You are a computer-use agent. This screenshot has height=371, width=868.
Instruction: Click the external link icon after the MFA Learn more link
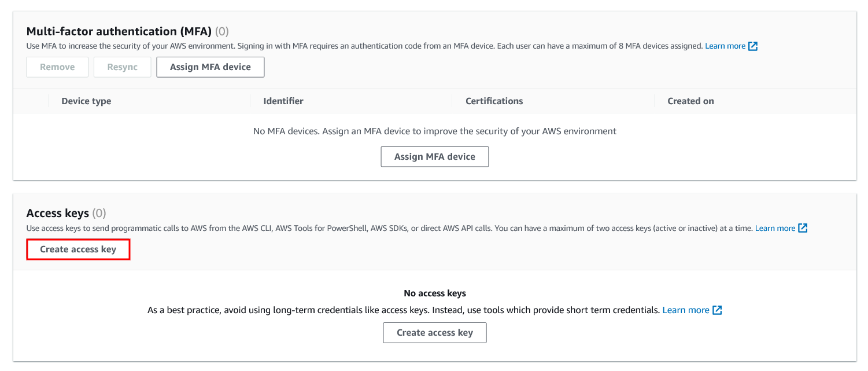pyautogui.click(x=753, y=46)
